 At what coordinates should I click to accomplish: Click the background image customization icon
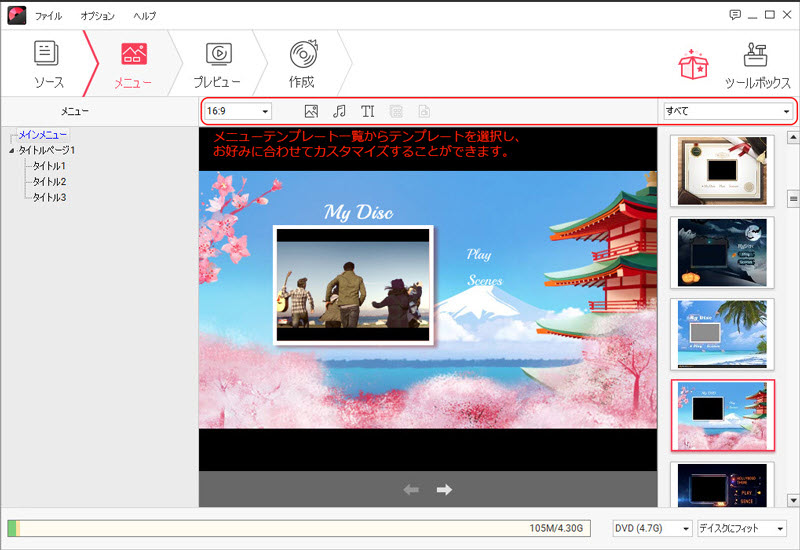pyautogui.click(x=311, y=111)
